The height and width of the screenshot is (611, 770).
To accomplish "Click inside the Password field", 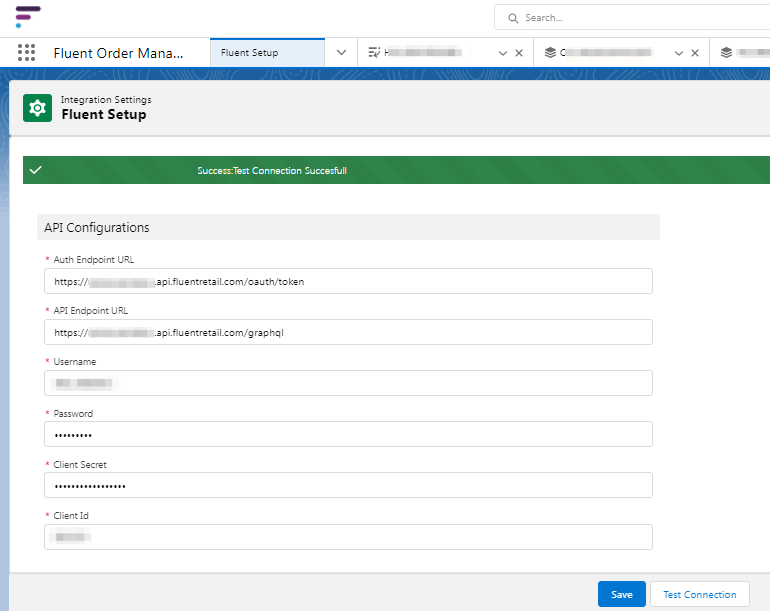I will [x=348, y=434].
